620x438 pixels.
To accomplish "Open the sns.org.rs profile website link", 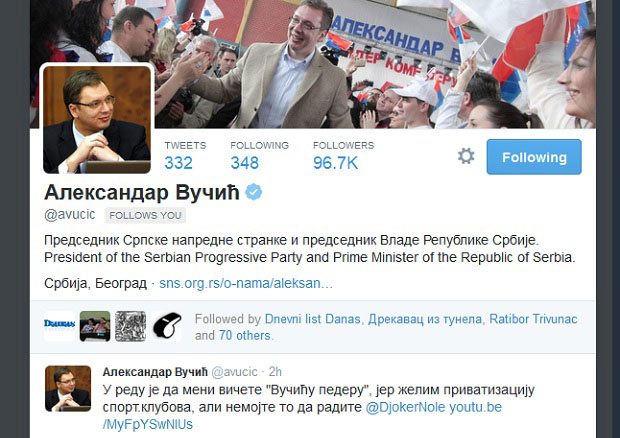I will coord(246,283).
